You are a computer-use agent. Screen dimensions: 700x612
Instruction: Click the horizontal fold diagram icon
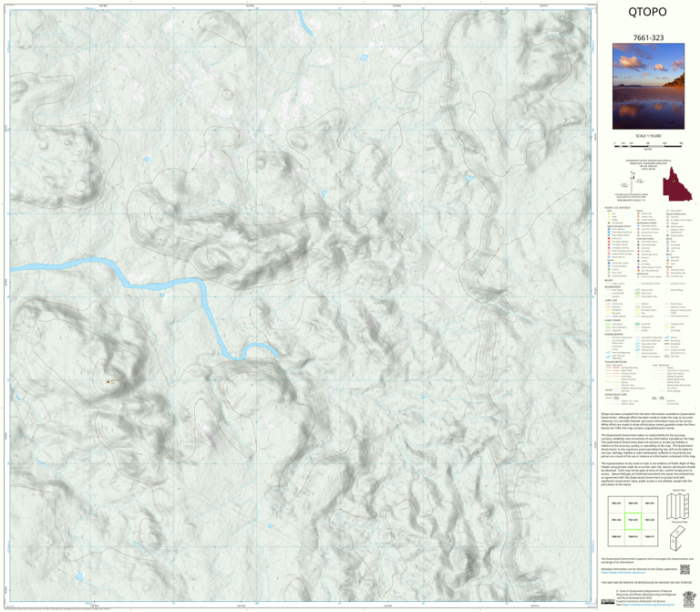(x=677, y=538)
